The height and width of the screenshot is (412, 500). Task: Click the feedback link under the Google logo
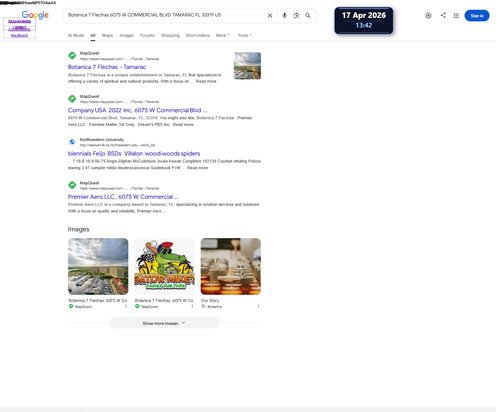19,35
